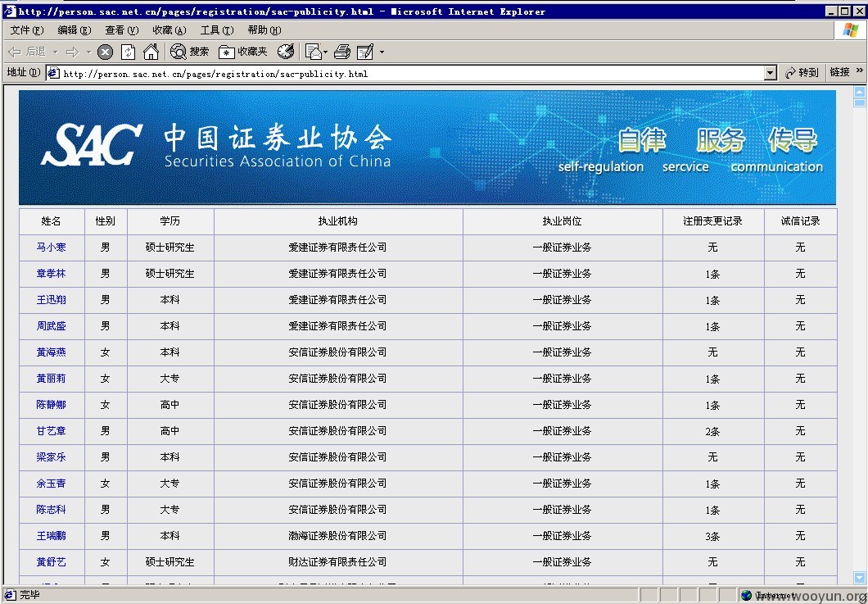The height and width of the screenshot is (604, 868).
Task: Open the name link 余玉青
Action: click(x=51, y=484)
